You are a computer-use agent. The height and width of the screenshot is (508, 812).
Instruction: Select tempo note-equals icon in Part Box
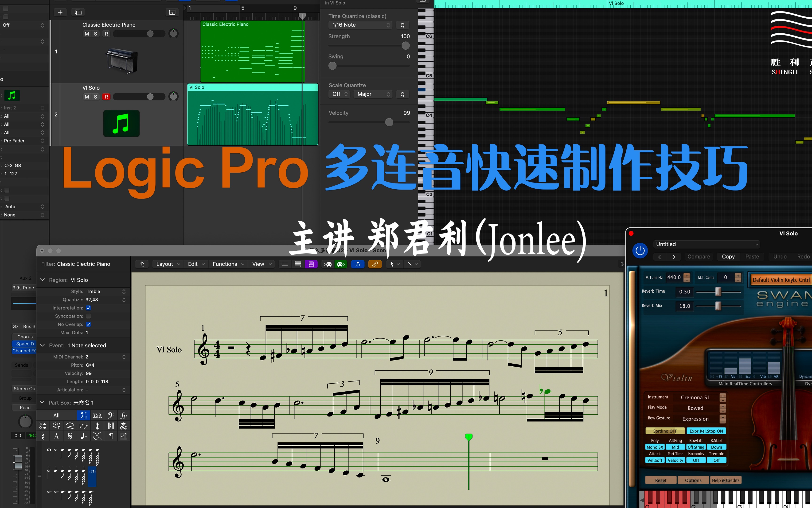[x=84, y=436]
